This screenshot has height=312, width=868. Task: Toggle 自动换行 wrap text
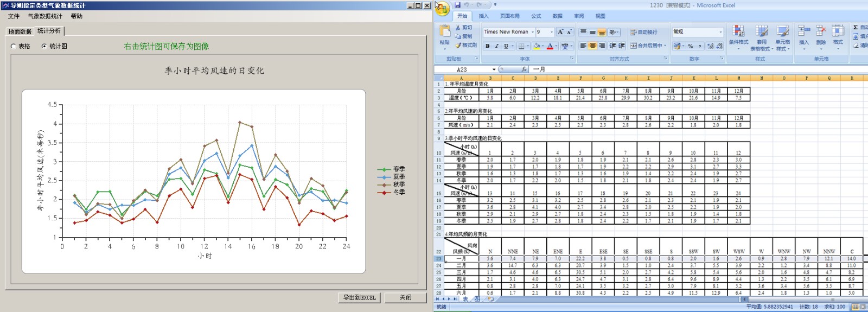(643, 32)
